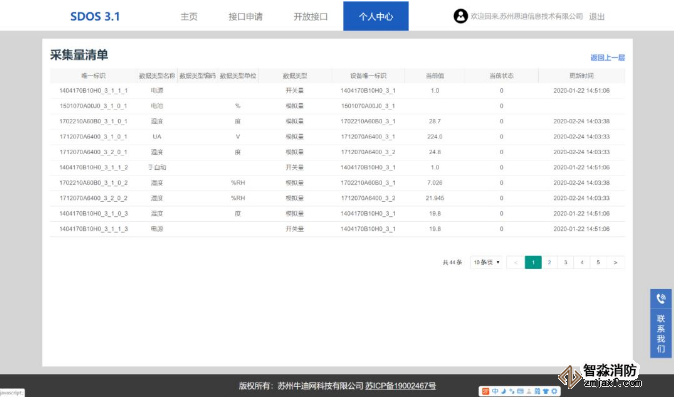The width and height of the screenshot is (674, 398).
Task: Click identifier 1712070A6400_3_1_0_1
Action: pos(93,137)
